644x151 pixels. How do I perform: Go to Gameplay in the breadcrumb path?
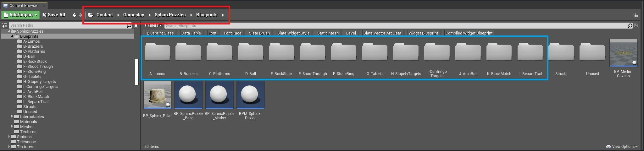point(134,15)
